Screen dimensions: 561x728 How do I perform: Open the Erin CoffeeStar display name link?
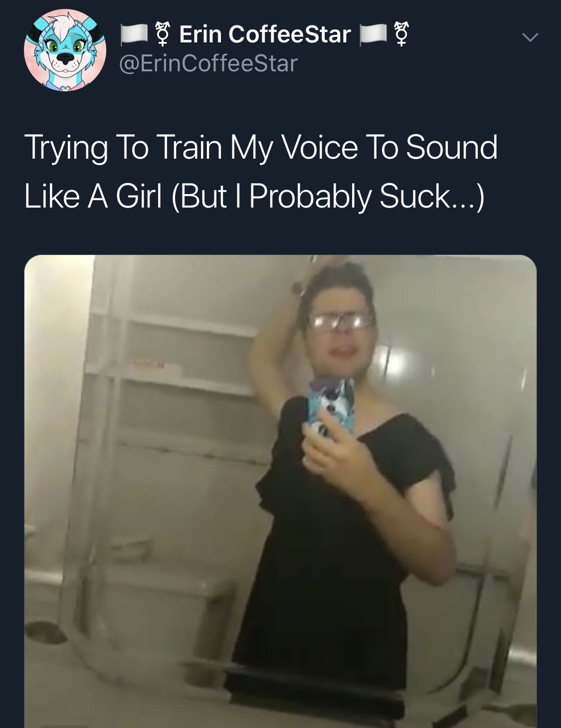tap(265, 34)
